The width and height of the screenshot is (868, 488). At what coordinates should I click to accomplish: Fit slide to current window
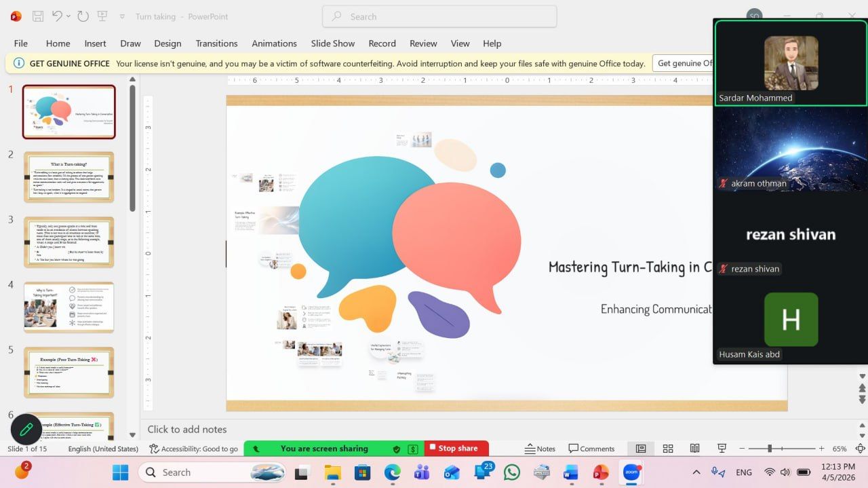tap(860, 449)
